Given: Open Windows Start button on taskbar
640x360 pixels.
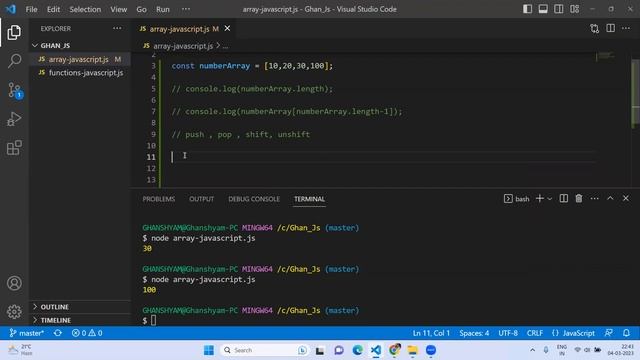Looking at the screenshot, I should tap(209, 350).
